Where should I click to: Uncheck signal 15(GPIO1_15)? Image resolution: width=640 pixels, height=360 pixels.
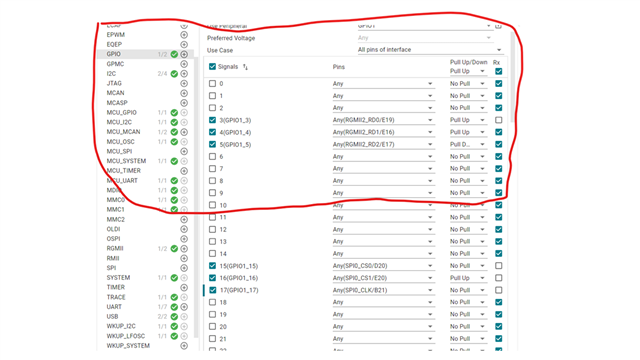coord(212,266)
